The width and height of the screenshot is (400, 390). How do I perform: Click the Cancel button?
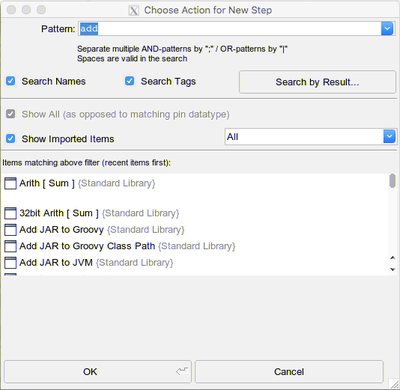click(289, 371)
